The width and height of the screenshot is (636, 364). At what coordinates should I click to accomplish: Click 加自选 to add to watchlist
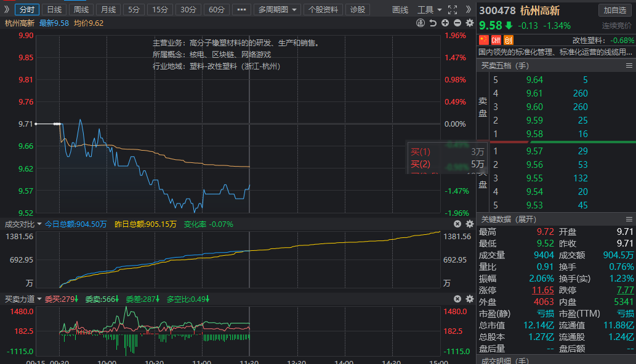[x=614, y=10]
